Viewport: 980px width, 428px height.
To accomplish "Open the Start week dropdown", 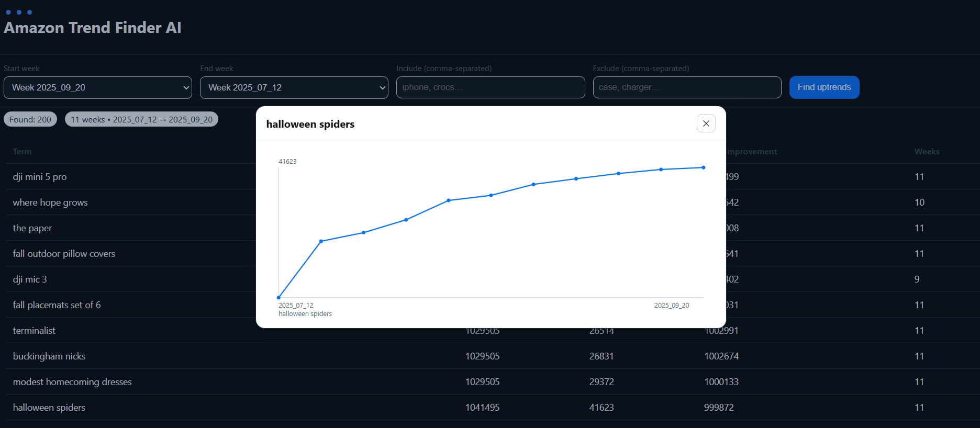I will pyautogui.click(x=98, y=87).
